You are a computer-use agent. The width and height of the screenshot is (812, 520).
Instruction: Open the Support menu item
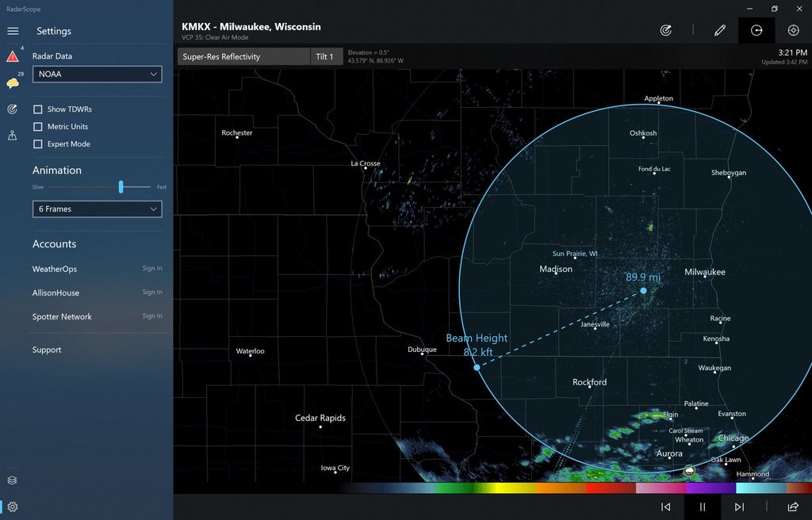coord(46,350)
